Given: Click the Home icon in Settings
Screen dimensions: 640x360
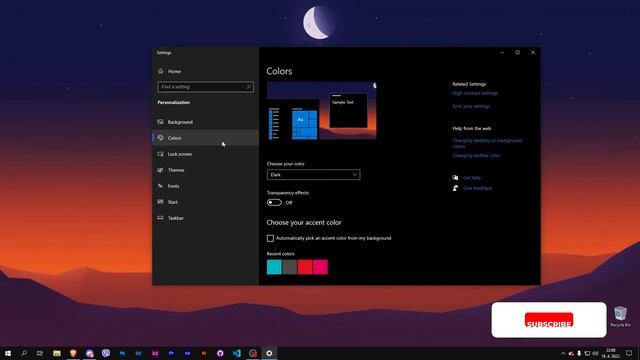Looking at the screenshot, I should click(x=160, y=71).
